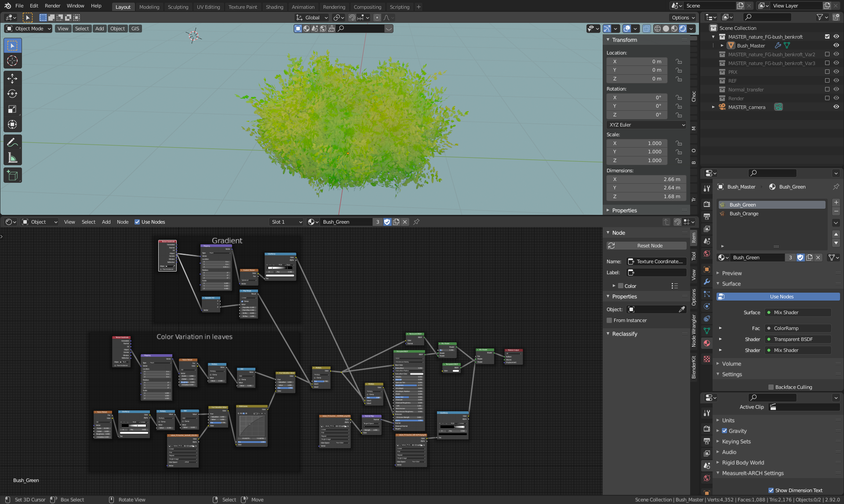Click the Use Nodes button in Surface panel
Image resolution: width=844 pixels, height=504 pixels.
click(778, 297)
